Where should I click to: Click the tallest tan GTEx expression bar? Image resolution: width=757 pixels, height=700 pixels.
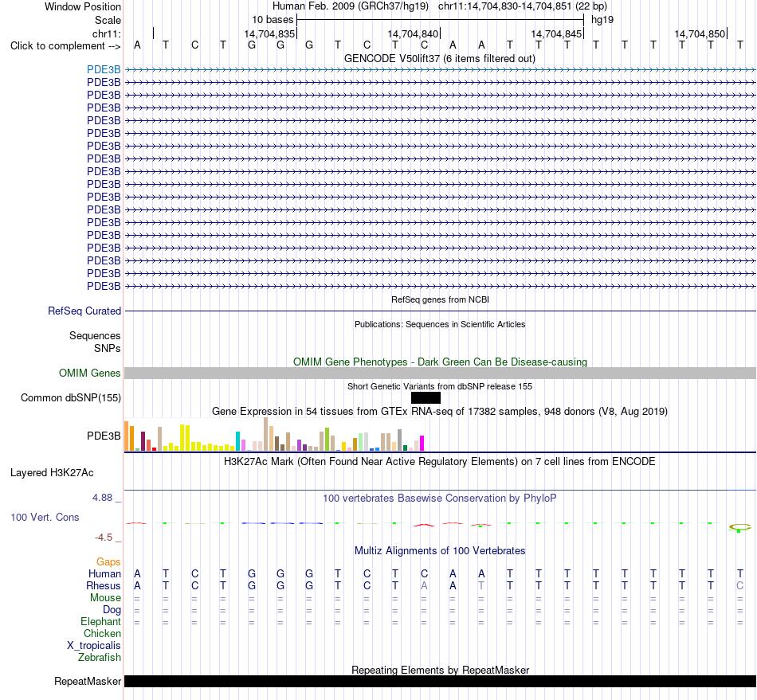tap(266, 434)
